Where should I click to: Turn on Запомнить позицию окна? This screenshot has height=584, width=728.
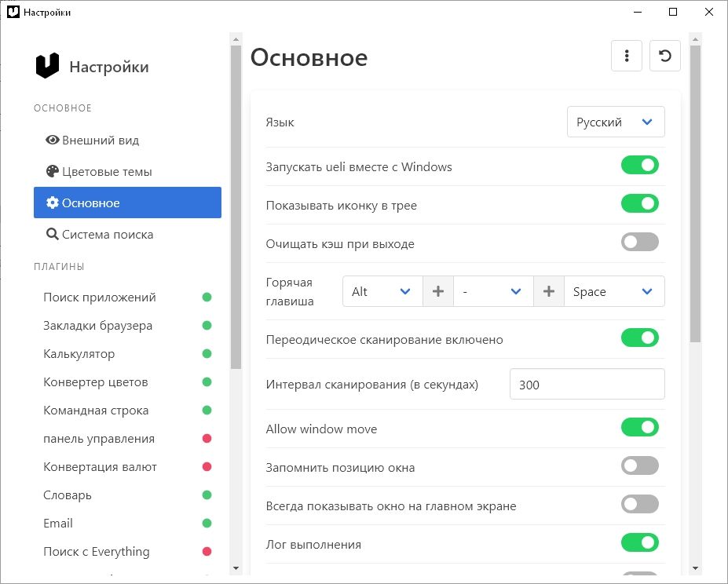coord(640,466)
